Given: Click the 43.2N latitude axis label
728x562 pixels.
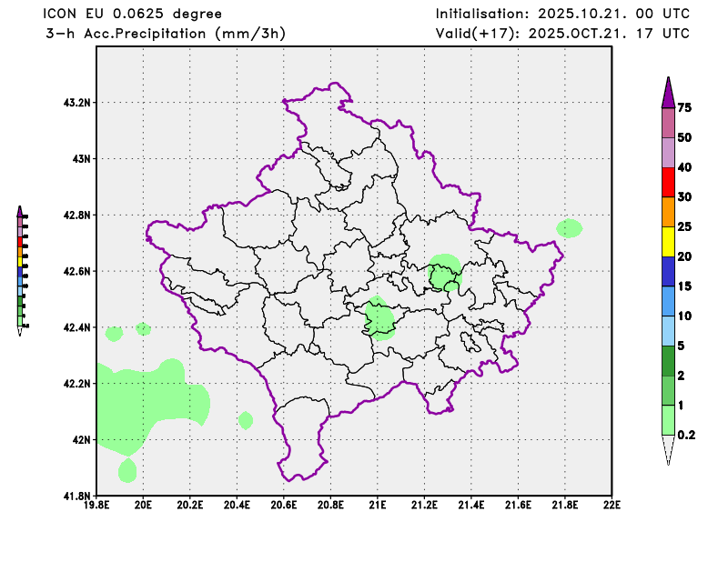Looking at the screenshot, I should [75, 103].
